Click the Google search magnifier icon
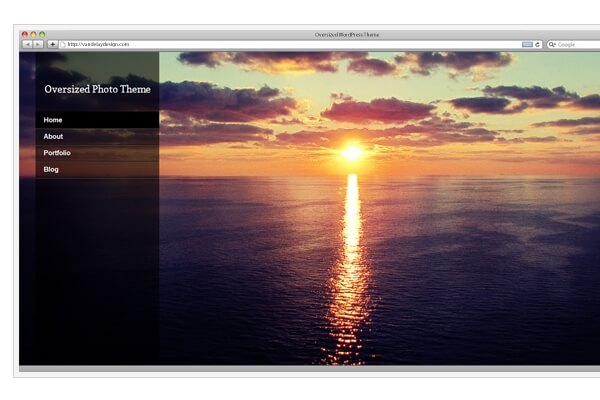This screenshot has height=400, width=600. pos(552,44)
